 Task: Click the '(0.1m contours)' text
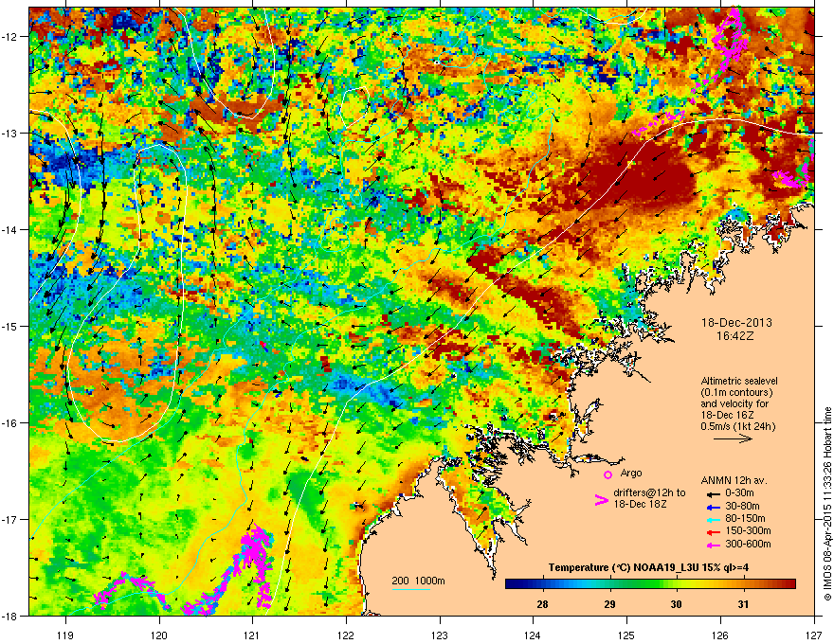pos(736,392)
